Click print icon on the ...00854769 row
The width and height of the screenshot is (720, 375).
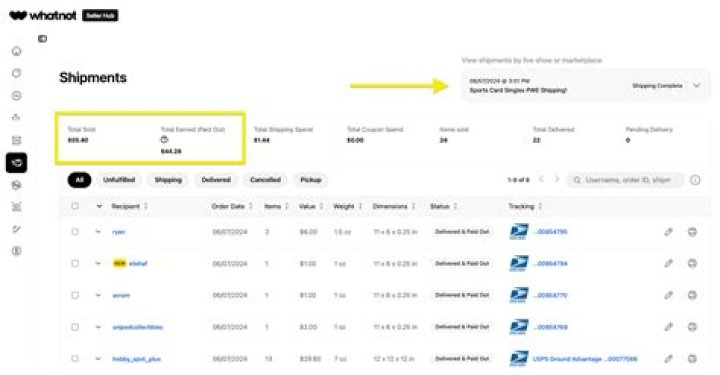pyautogui.click(x=692, y=327)
